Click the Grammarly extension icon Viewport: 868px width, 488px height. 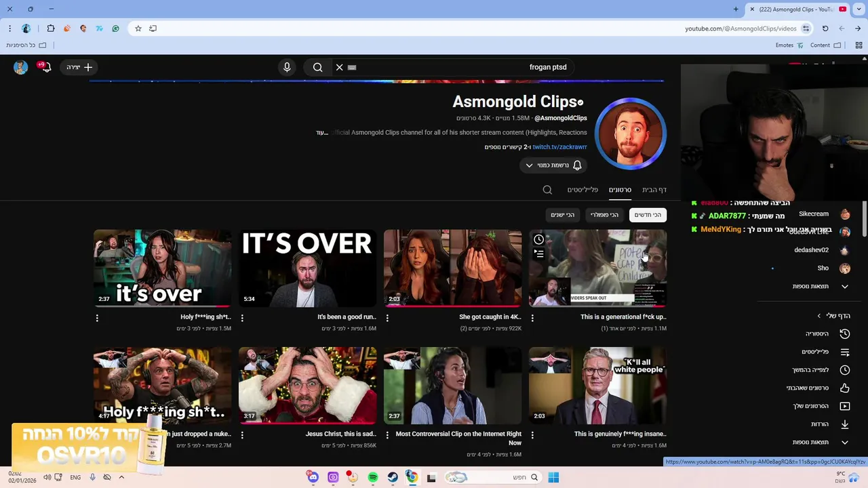click(x=115, y=28)
